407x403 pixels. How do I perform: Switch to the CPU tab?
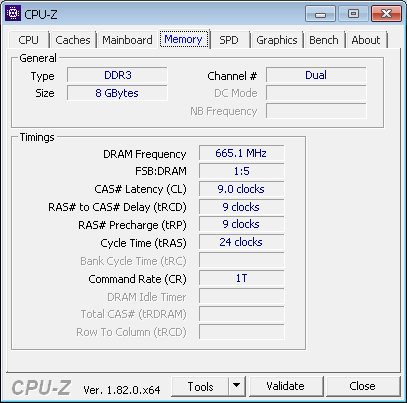(x=28, y=40)
